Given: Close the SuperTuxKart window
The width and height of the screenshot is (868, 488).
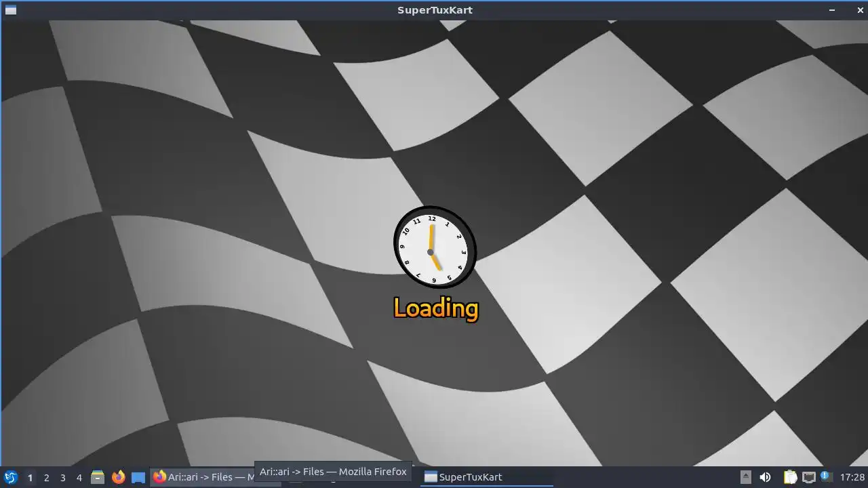Looking at the screenshot, I should (860, 10).
